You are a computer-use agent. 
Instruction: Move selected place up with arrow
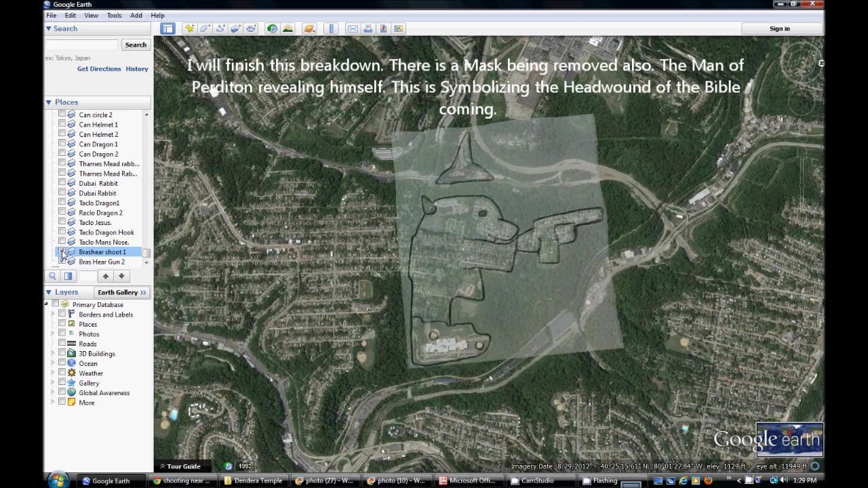pos(106,276)
